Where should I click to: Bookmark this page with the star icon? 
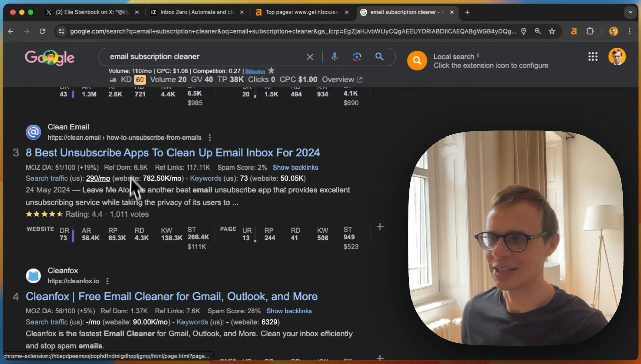(552, 31)
